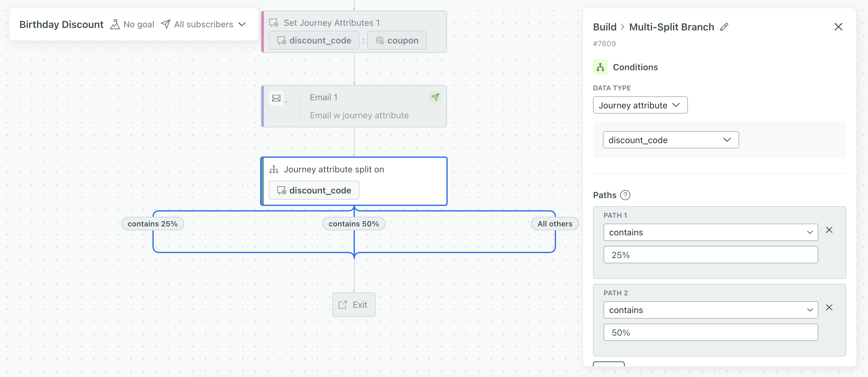Click the 25% value field under PATH 1

click(710, 255)
